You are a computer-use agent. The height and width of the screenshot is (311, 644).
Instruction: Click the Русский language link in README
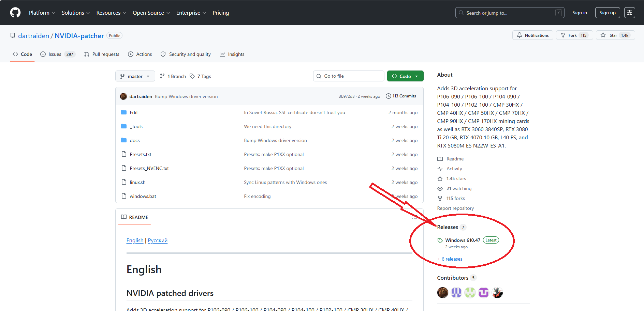click(158, 240)
